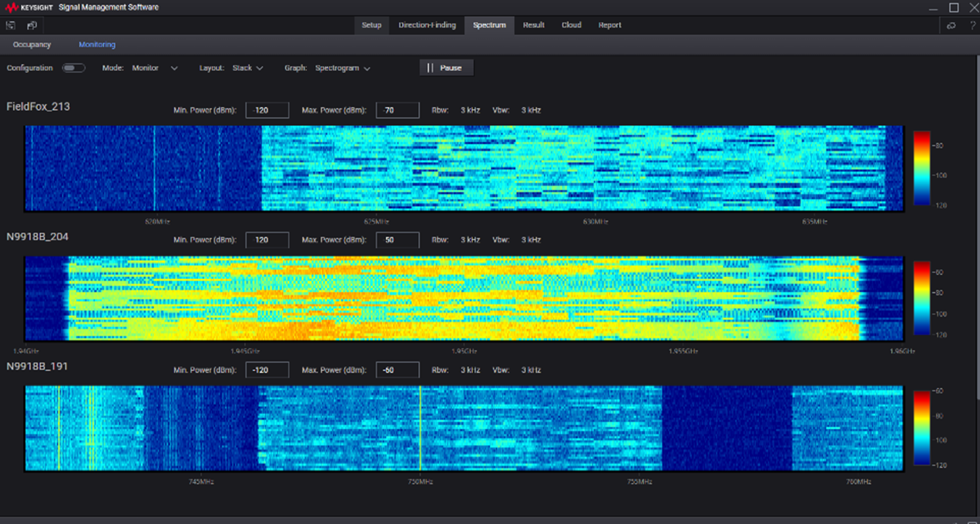Click the Rbw value for N9918B_204
Screen dimensions: 980x524
pos(470,240)
